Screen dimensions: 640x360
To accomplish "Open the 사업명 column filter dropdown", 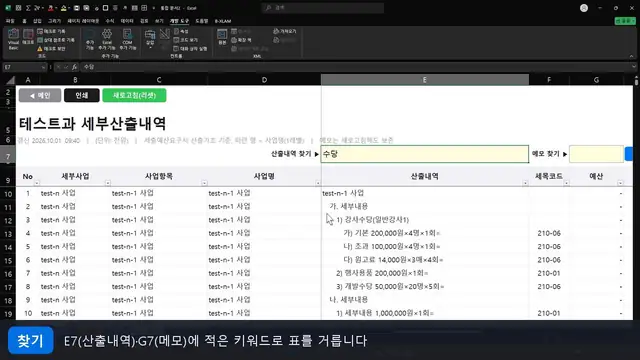I will pyautogui.click(x=318, y=183).
